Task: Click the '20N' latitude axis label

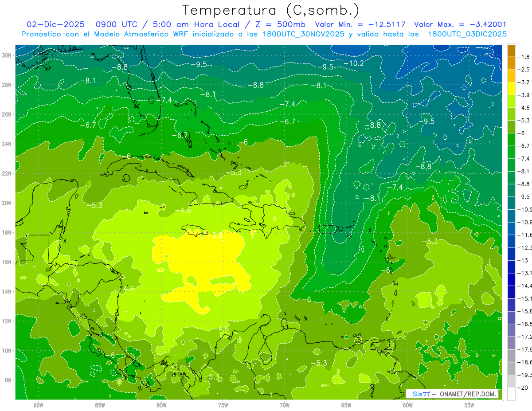Action: tap(6, 203)
